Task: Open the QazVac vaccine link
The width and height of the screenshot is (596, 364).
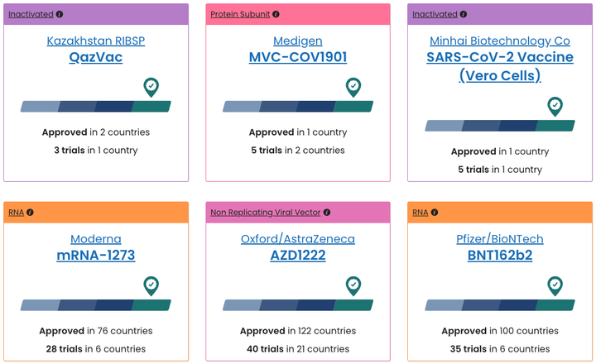Action: pyautogui.click(x=96, y=57)
